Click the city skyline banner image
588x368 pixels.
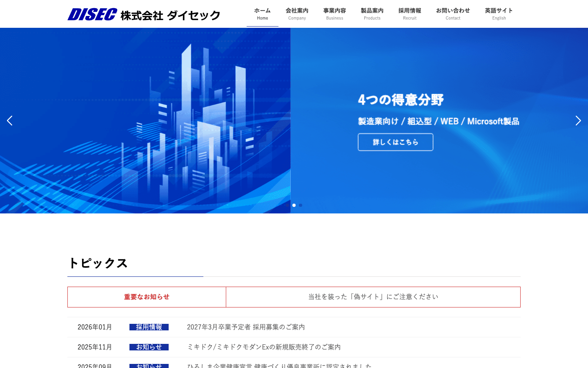[145, 121]
